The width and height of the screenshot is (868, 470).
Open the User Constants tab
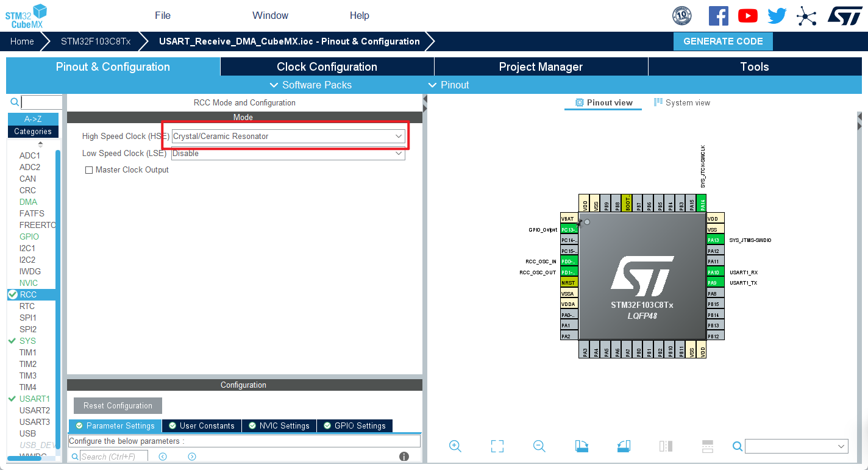click(202, 425)
